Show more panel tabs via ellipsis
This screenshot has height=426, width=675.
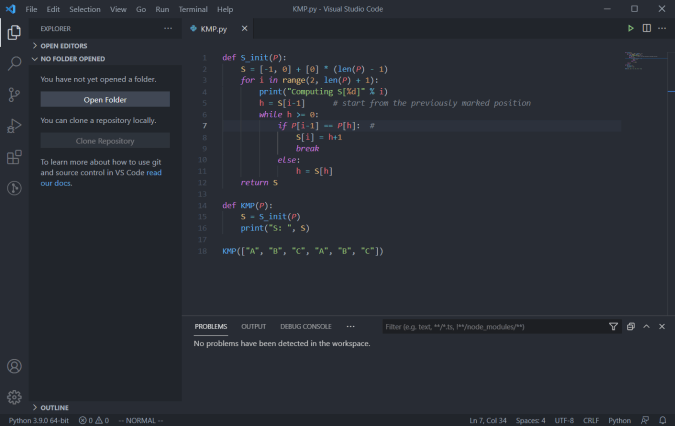pyautogui.click(x=350, y=327)
